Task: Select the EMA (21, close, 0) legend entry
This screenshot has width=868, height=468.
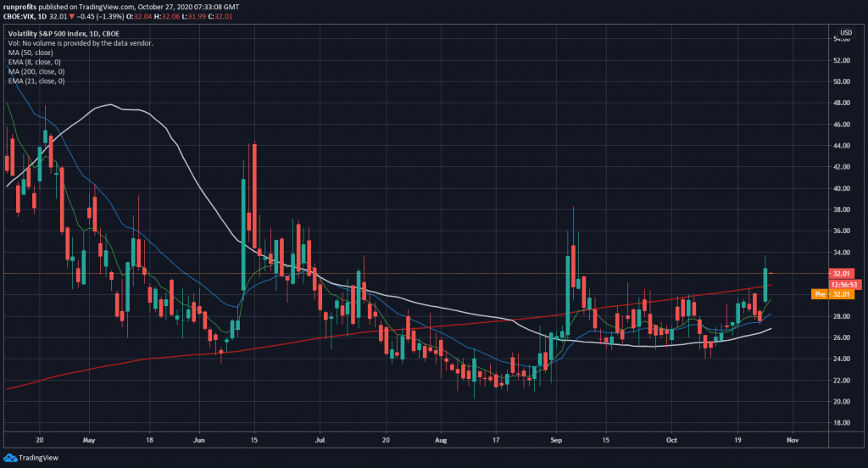Action: coord(41,81)
